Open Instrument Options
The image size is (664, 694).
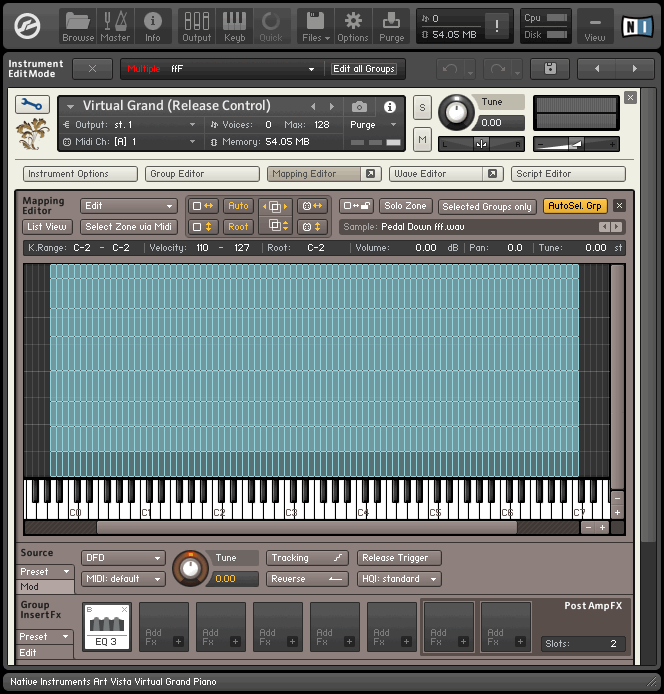[80, 174]
